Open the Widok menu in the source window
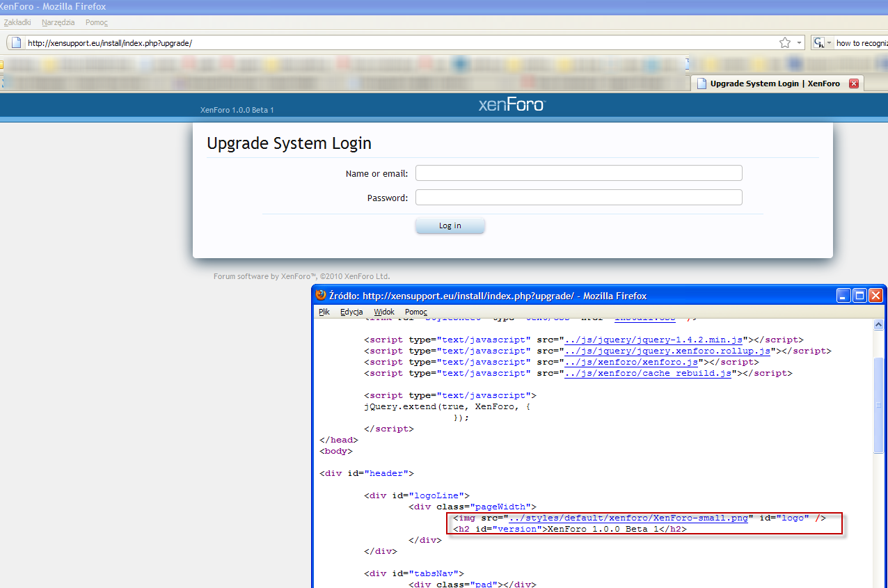This screenshot has width=888, height=588. (x=383, y=312)
